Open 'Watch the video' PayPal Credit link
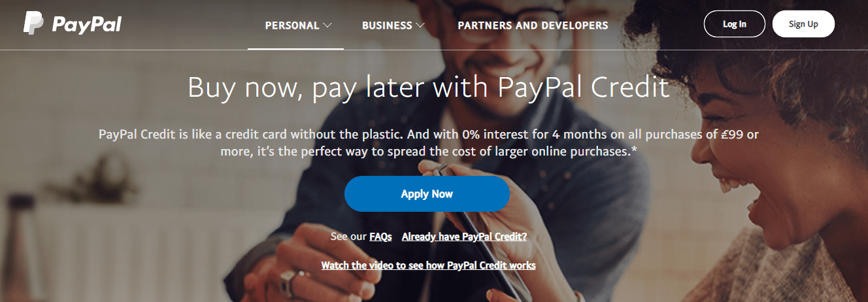Viewport: 868px width, 302px height. pos(428,265)
